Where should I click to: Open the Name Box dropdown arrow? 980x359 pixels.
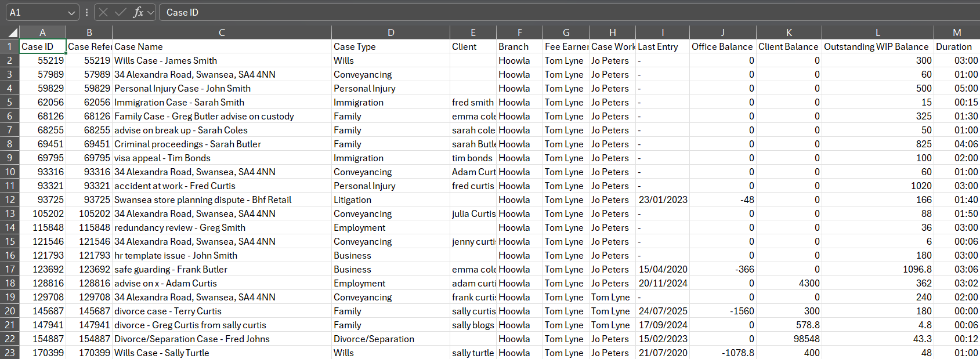(71, 13)
